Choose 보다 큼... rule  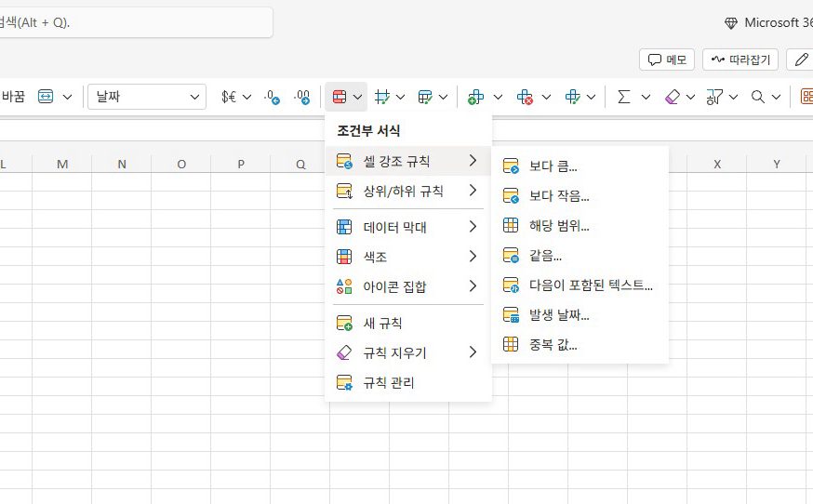[x=580, y=166]
